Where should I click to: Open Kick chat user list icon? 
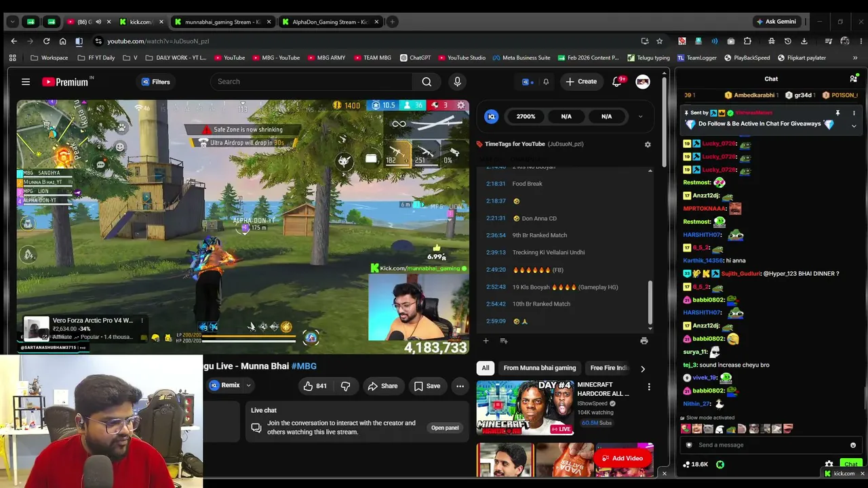coord(853,79)
